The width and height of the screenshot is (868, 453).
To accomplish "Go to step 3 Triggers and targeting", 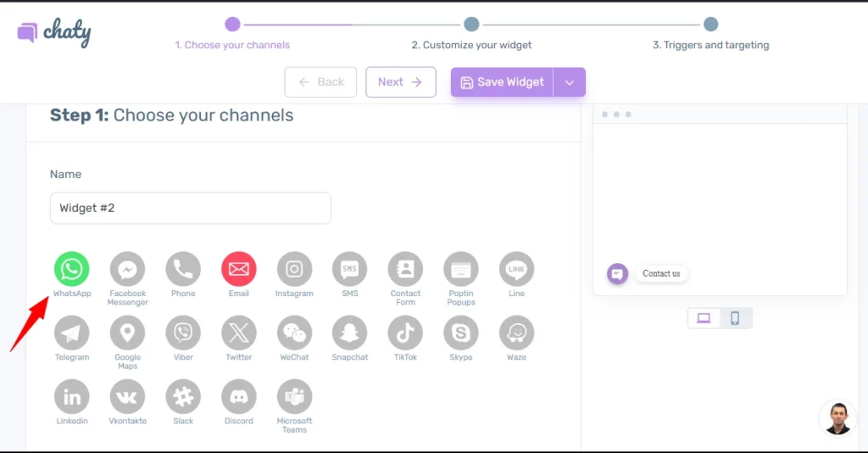I will [x=711, y=45].
